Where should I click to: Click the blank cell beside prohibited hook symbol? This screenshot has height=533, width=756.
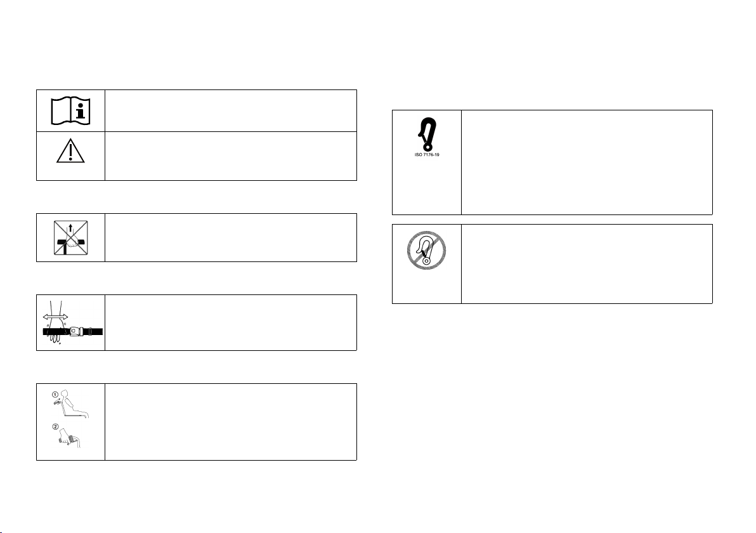click(587, 263)
